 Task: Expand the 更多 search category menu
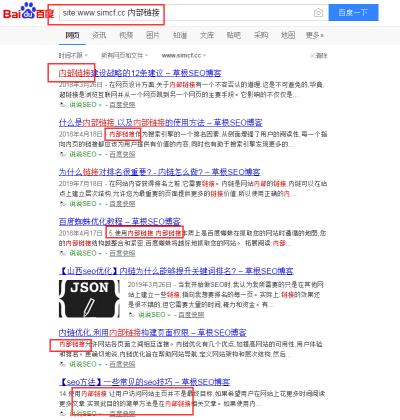pyautogui.click(x=315, y=35)
